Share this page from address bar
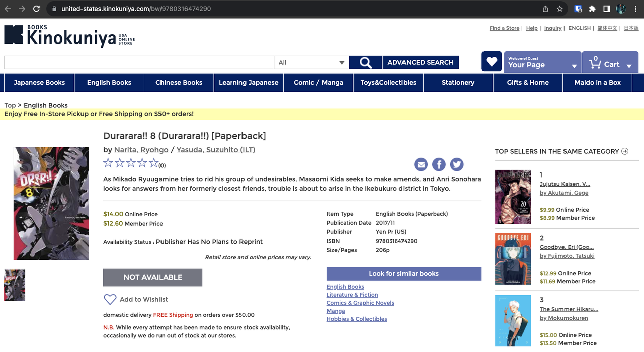 click(546, 9)
